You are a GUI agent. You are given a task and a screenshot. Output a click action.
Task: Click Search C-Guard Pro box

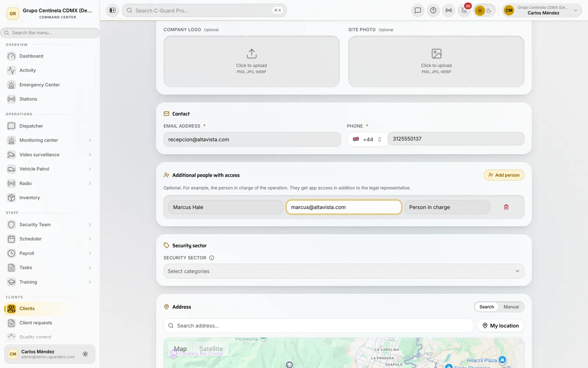click(x=204, y=10)
